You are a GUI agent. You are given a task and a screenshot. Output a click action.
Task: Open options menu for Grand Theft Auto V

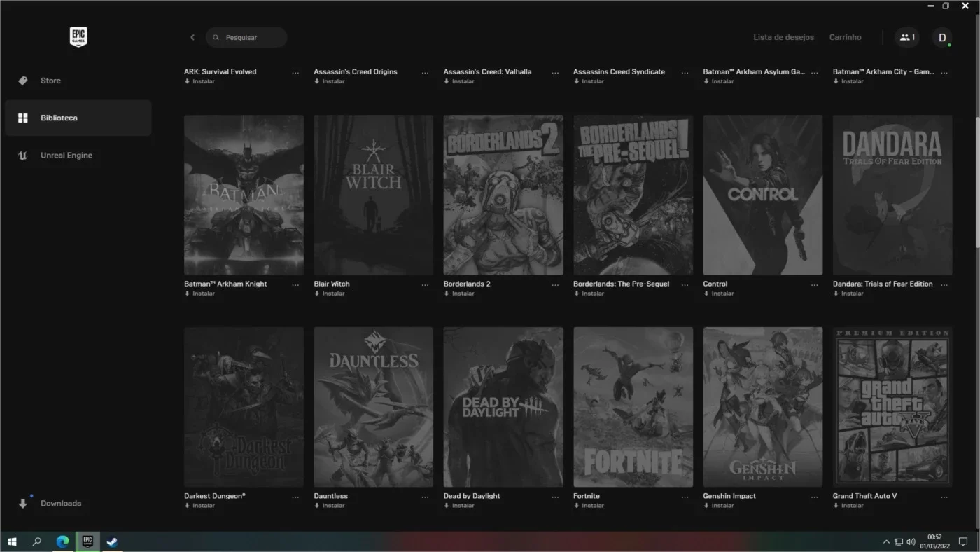tap(944, 497)
